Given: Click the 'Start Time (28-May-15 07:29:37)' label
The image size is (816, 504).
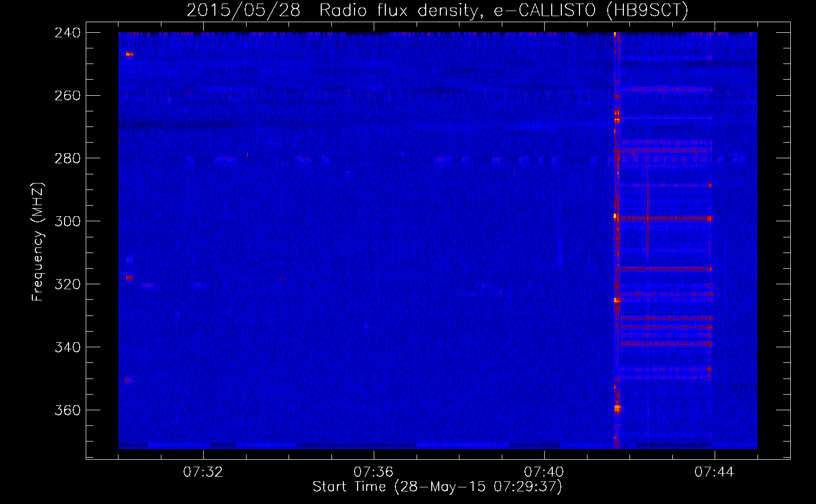Looking at the screenshot, I should point(437,487).
